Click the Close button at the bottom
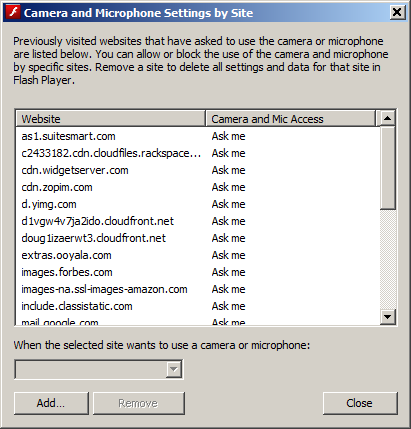411x429 pixels. [360, 403]
